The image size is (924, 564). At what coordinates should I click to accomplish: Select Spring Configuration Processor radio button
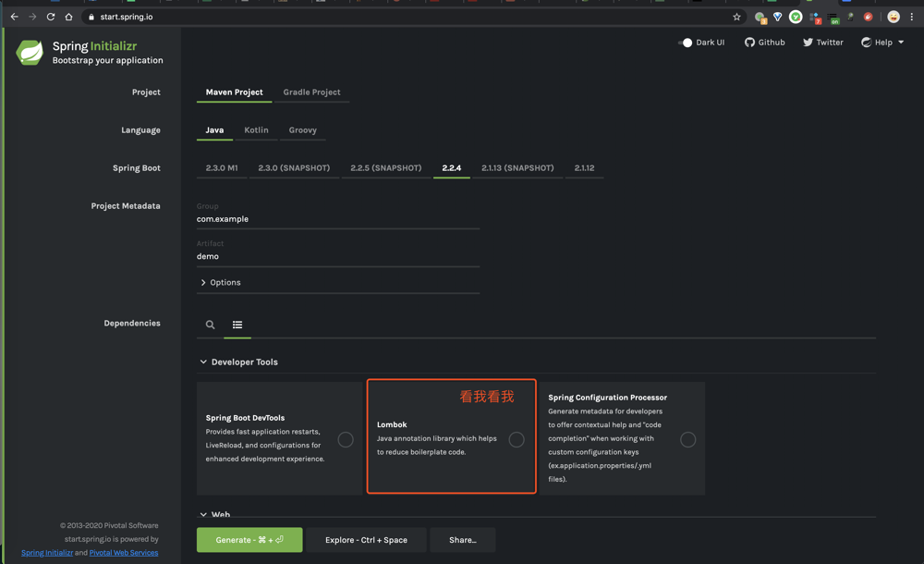tap(687, 440)
